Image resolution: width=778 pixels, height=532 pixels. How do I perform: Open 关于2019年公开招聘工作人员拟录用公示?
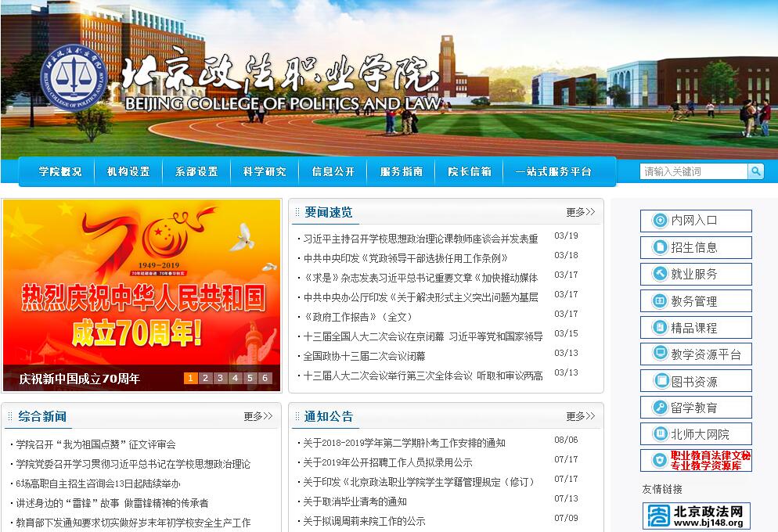point(387,462)
